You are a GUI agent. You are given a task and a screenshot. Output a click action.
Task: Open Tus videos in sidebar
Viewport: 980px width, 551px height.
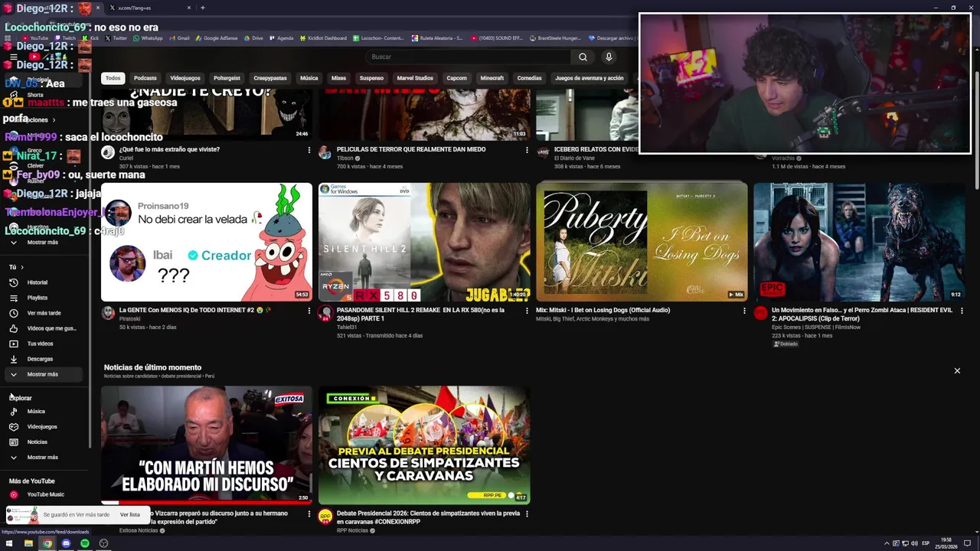tap(40, 344)
